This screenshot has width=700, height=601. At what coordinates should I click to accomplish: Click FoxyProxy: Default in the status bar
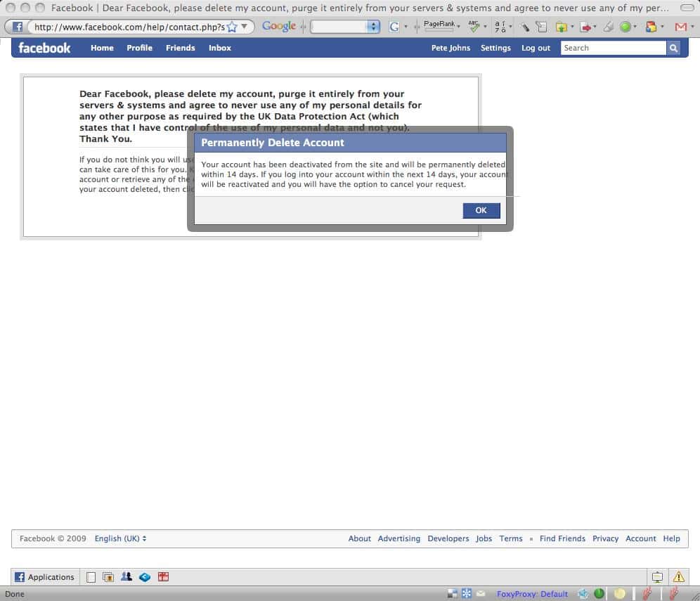click(x=532, y=594)
